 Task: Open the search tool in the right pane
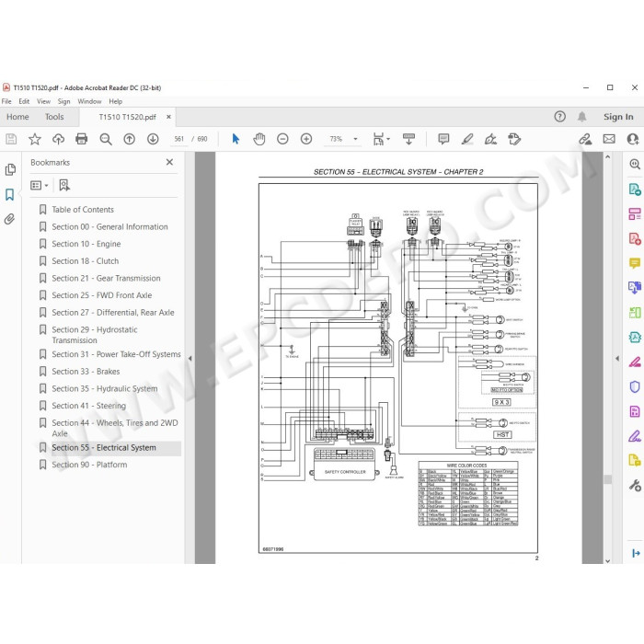tap(635, 165)
